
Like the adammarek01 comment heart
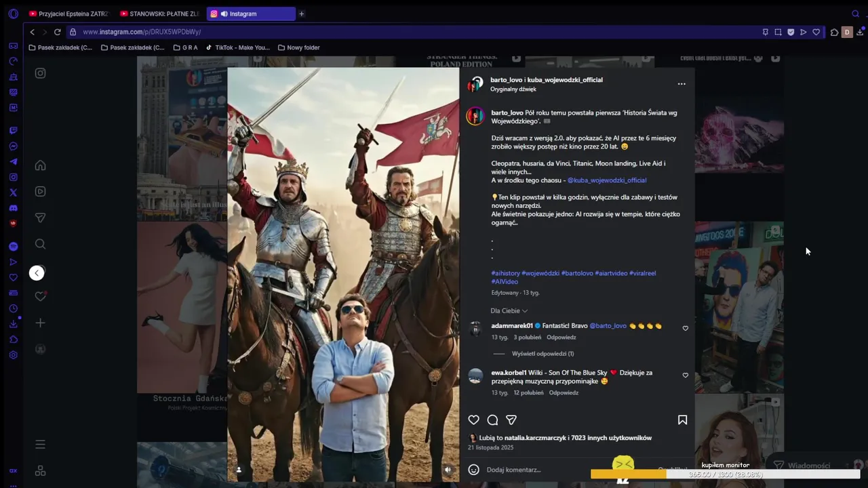coord(686,328)
